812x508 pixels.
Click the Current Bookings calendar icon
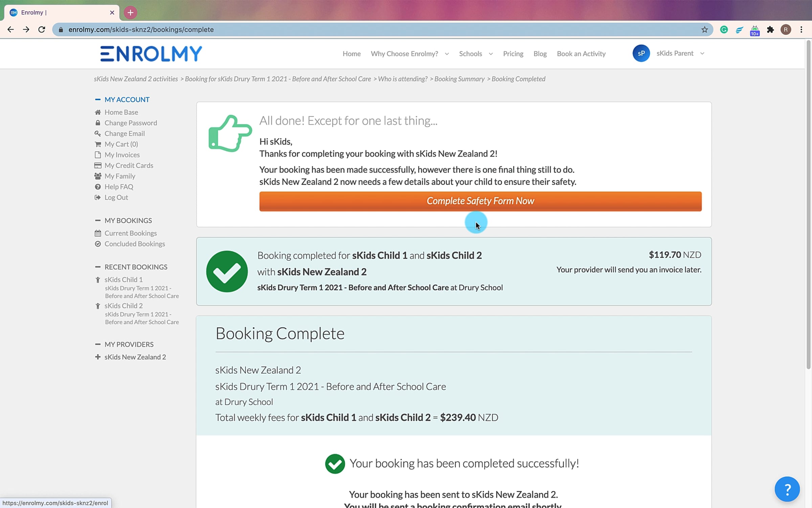[98, 233]
